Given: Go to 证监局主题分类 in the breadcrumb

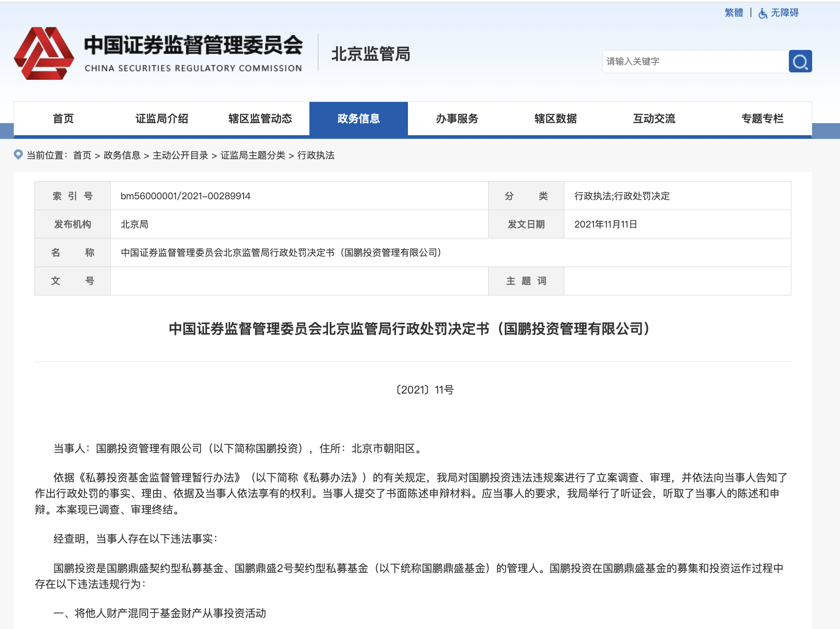Looking at the screenshot, I should (x=253, y=155).
